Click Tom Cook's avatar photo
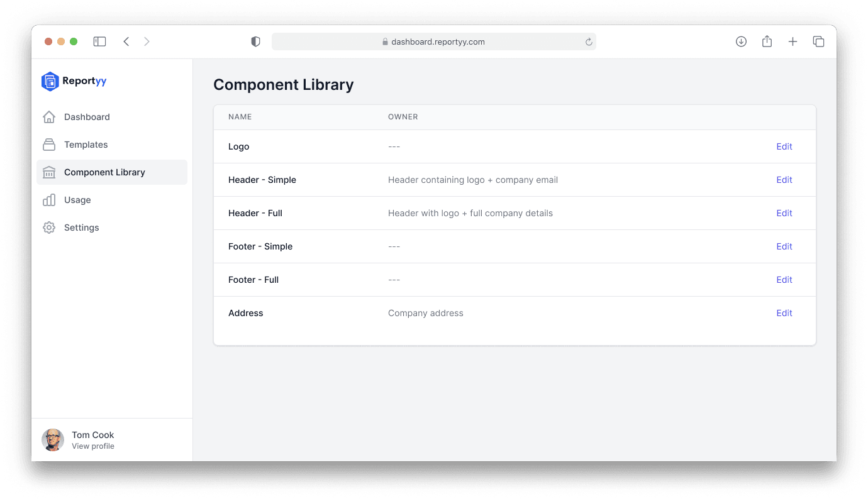Image resolution: width=868 pixels, height=499 pixels. coord(53,440)
